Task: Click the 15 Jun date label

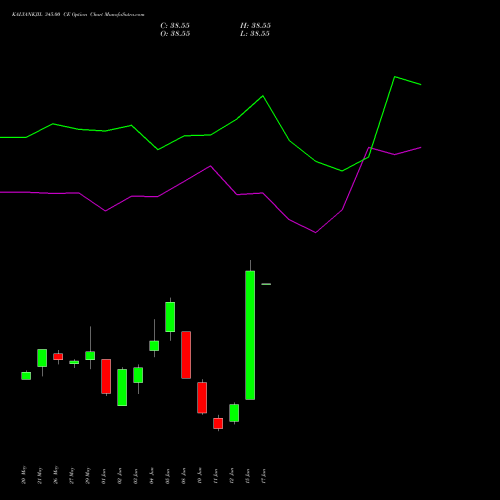Action: coord(248,476)
